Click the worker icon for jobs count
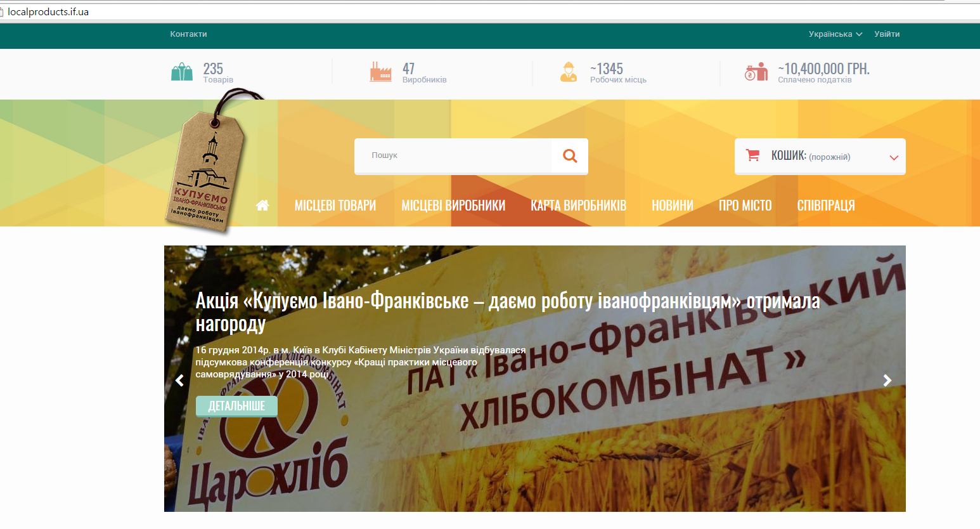Viewport: 980px width, 529px height. 569,72
